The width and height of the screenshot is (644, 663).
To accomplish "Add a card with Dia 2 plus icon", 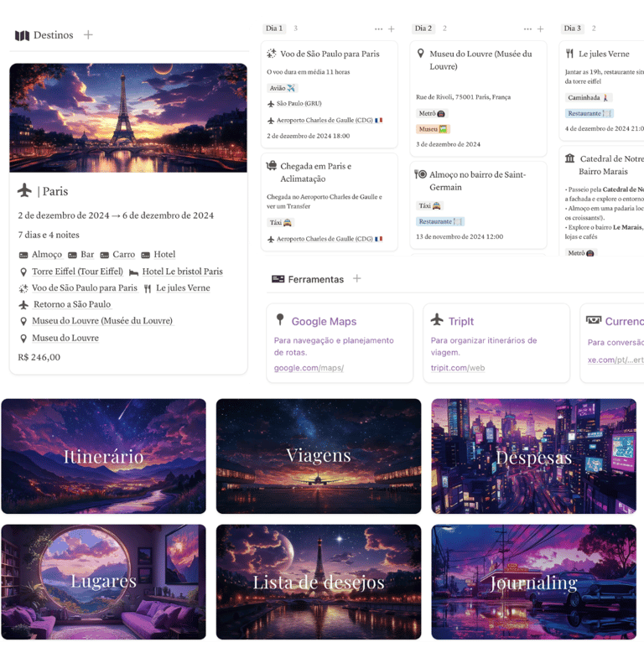I will [x=540, y=28].
